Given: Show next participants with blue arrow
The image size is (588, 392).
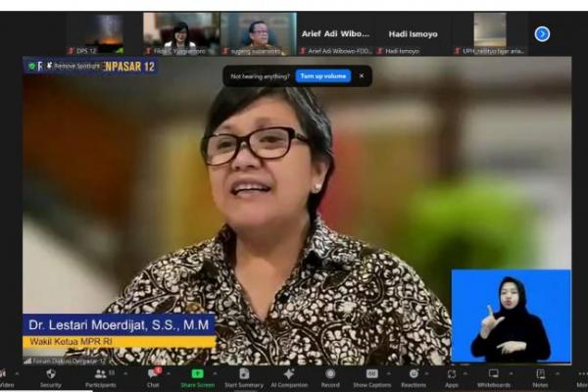Looking at the screenshot, I should point(542,34).
